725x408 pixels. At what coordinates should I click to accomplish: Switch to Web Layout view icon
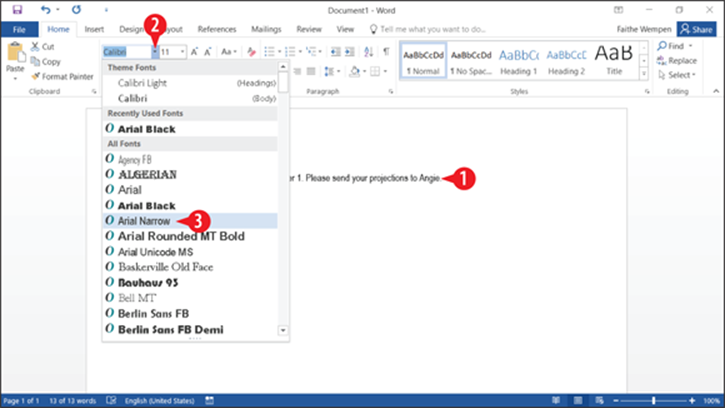tap(600, 400)
